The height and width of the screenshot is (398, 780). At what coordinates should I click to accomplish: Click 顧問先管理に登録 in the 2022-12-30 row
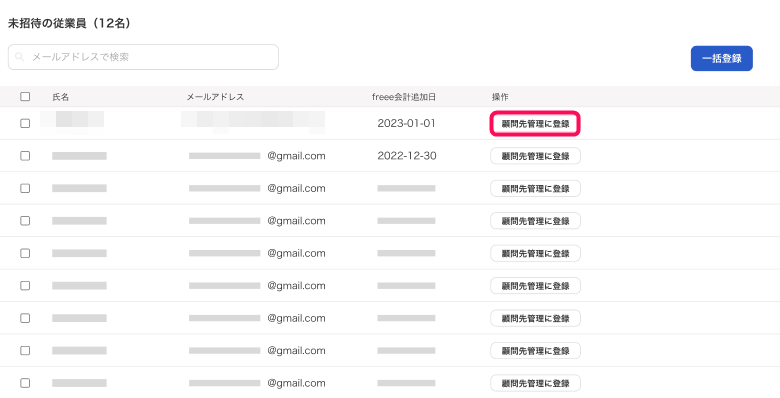[535, 156]
